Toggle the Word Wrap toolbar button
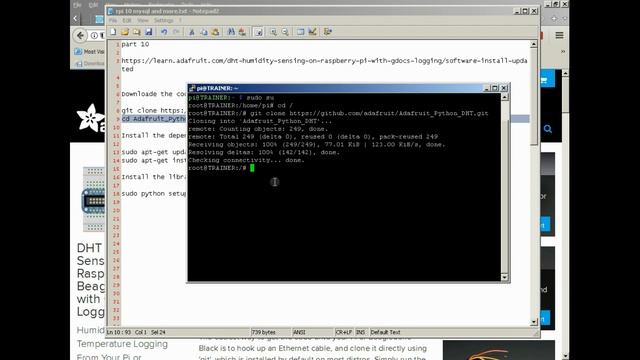Viewport: 640px width, 360px height. click(x=258, y=32)
